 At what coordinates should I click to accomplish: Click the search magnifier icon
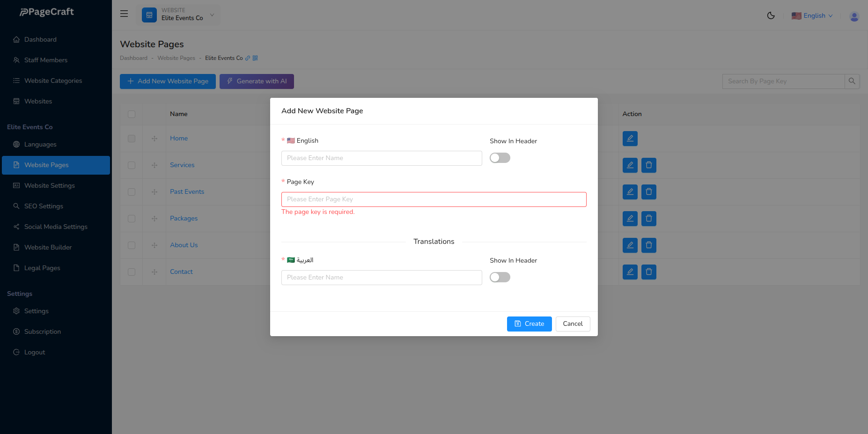tap(852, 81)
